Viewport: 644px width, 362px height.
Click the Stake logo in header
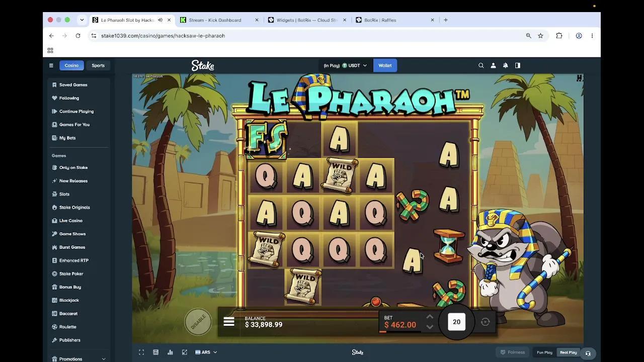(203, 65)
